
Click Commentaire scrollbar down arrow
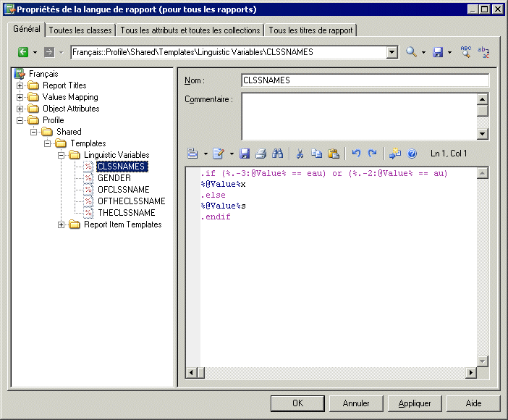[483, 133]
